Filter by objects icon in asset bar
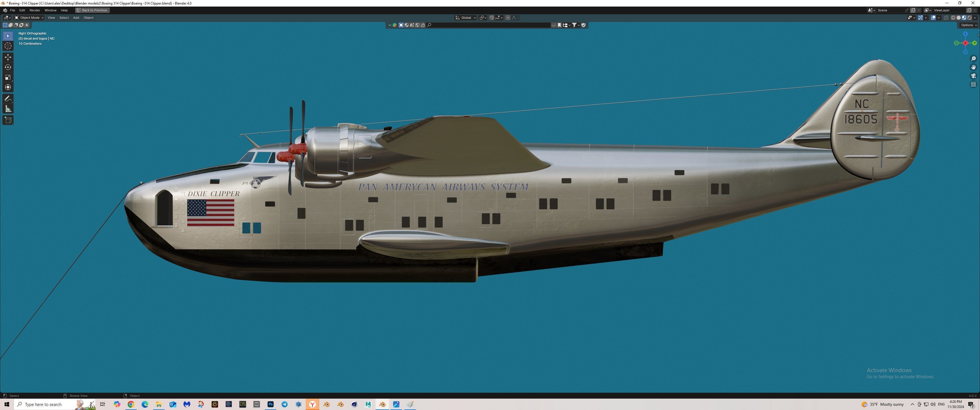 tap(401, 25)
